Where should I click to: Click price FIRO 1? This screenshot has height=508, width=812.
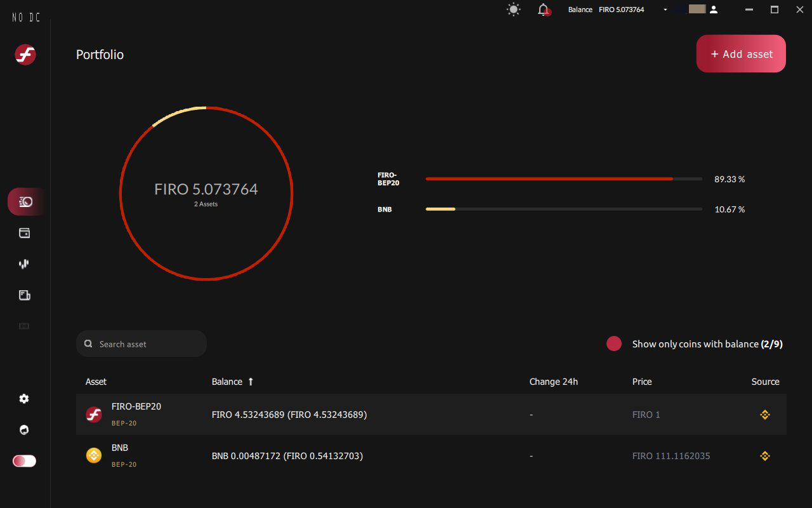(x=646, y=415)
